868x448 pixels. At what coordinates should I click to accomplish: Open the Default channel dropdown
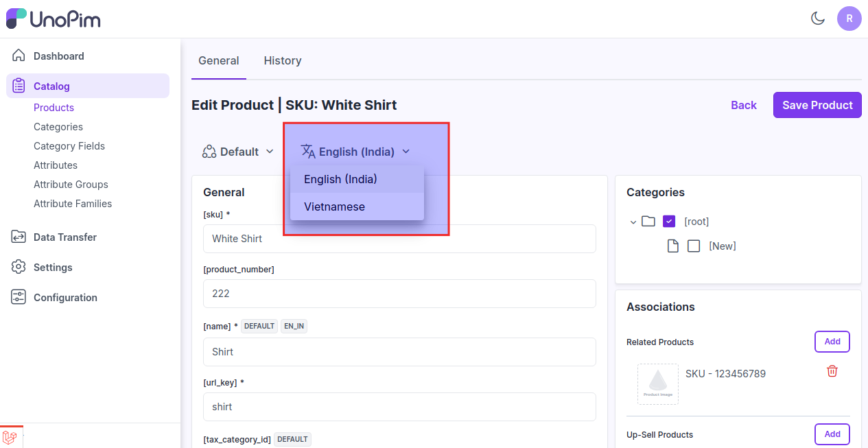coord(238,152)
